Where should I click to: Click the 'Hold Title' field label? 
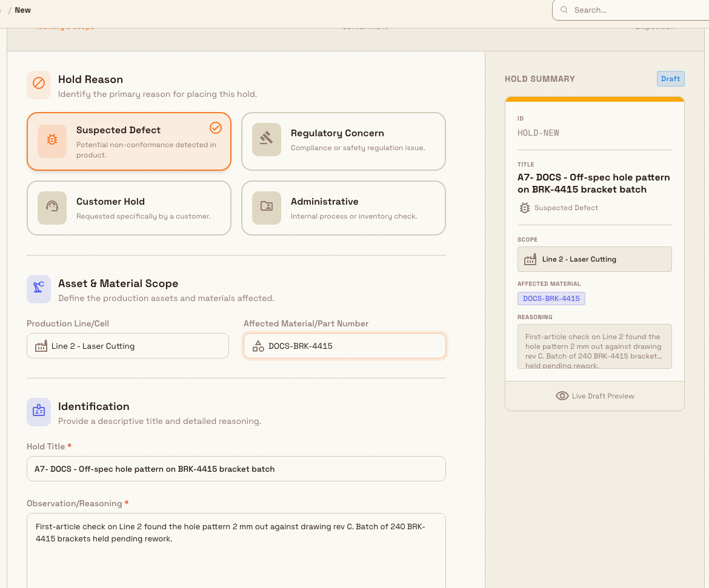click(45, 446)
